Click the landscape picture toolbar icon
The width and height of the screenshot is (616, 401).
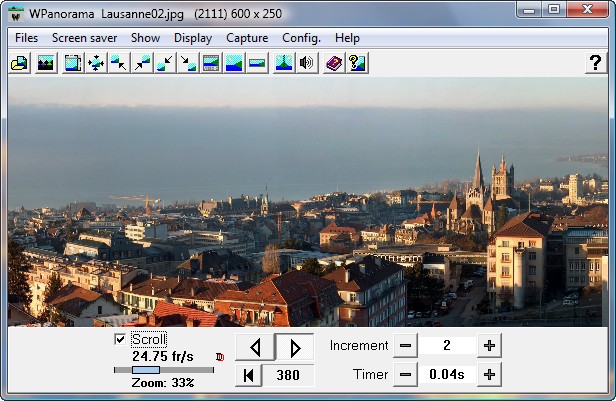click(x=46, y=63)
